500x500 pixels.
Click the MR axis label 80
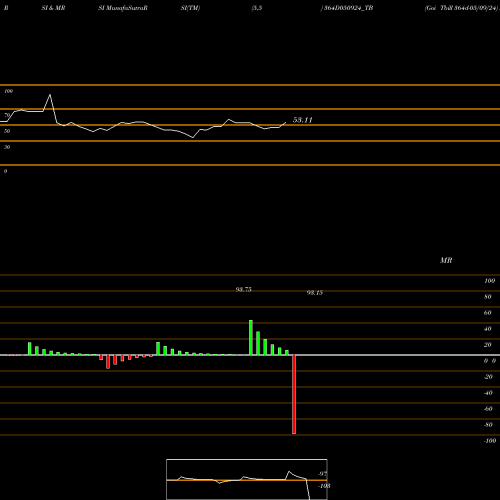(x=488, y=297)
